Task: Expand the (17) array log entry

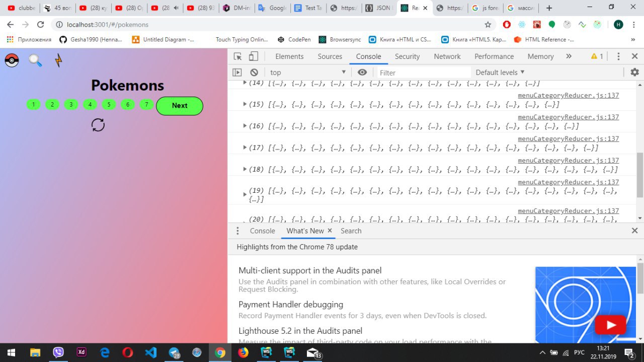Action: (245, 148)
